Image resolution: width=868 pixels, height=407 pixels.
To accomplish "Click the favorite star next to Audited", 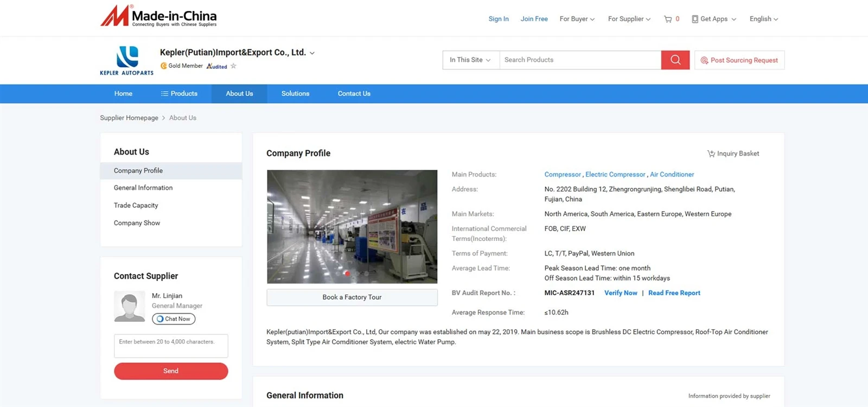I will click(234, 66).
